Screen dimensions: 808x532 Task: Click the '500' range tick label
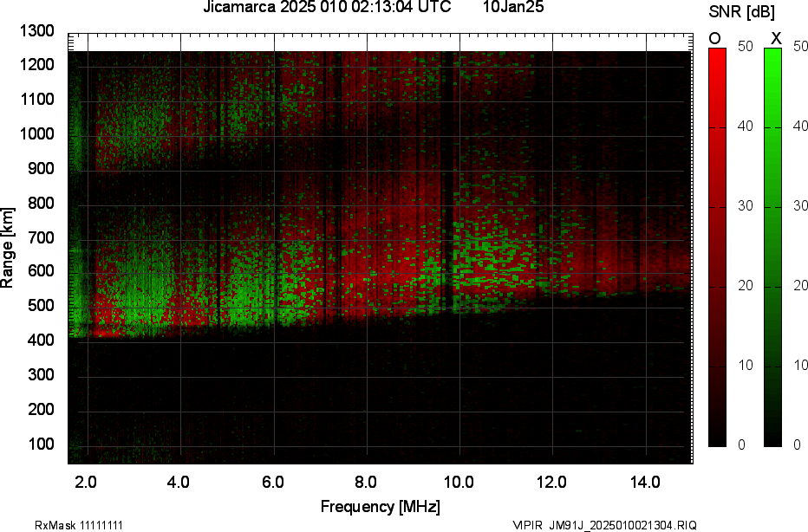coord(40,305)
